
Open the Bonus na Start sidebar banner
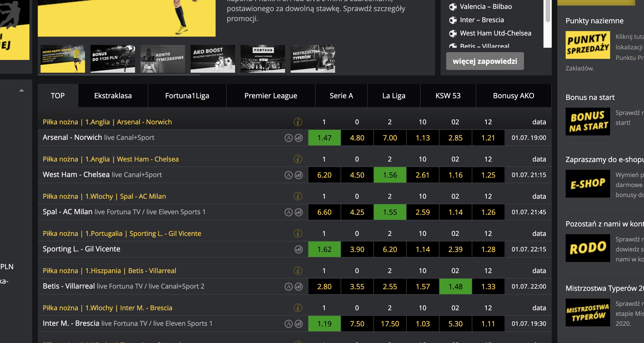point(588,122)
